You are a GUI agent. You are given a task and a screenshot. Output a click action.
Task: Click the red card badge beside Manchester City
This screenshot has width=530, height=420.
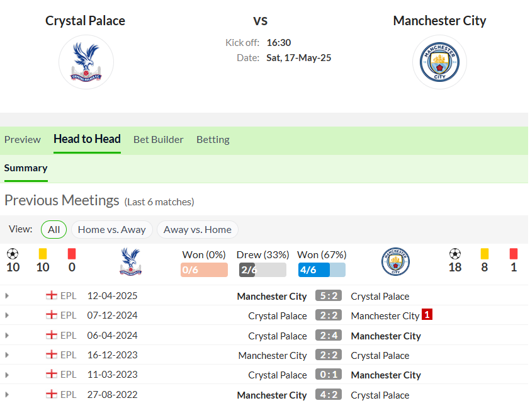[x=427, y=314]
